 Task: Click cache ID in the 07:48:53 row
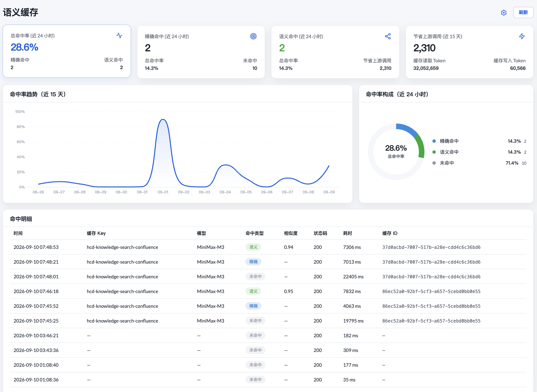[431, 247]
